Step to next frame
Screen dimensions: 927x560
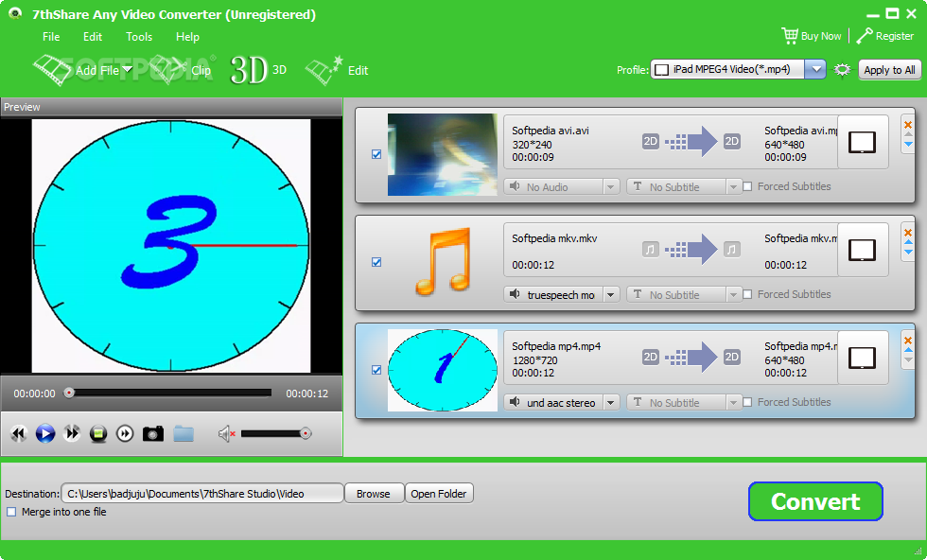(x=125, y=434)
